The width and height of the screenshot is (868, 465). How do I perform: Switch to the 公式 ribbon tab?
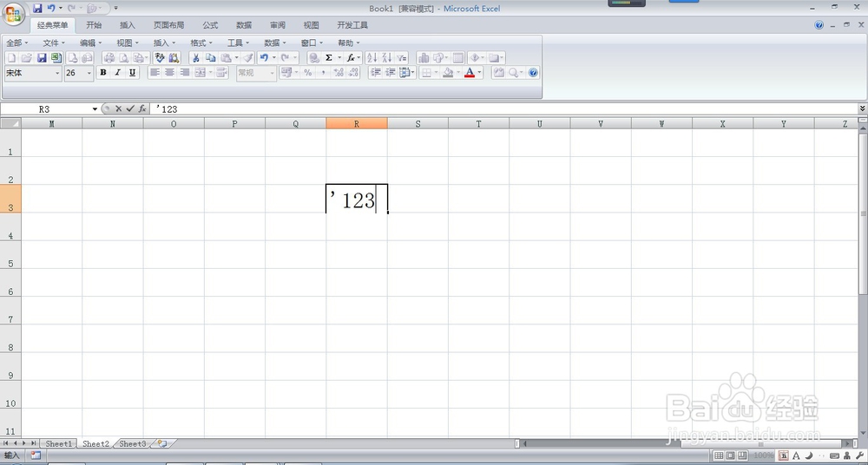(x=210, y=25)
